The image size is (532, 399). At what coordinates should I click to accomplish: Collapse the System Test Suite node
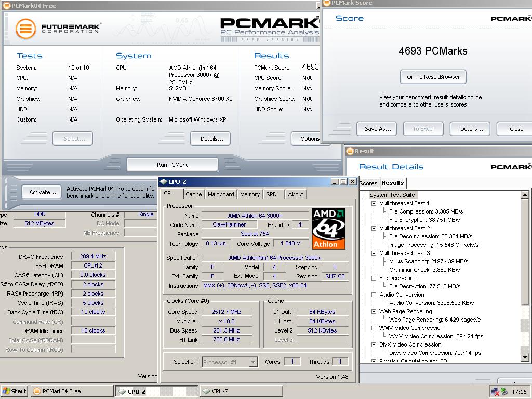click(x=364, y=195)
